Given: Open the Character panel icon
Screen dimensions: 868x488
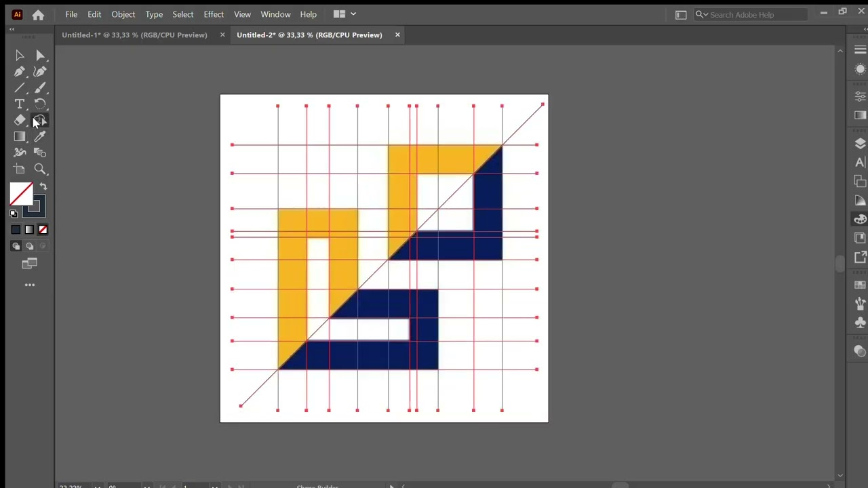Looking at the screenshot, I should coord(861,163).
